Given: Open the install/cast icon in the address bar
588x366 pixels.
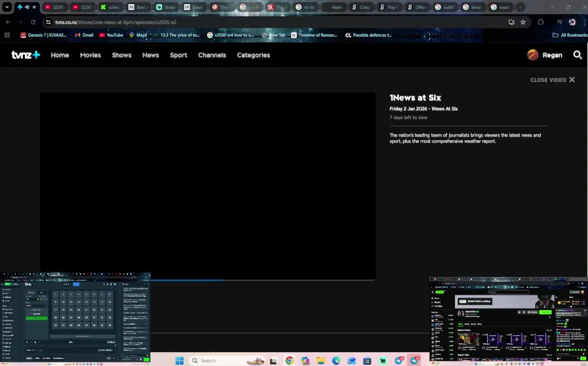Looking at the screenshot, I should 511,22.
